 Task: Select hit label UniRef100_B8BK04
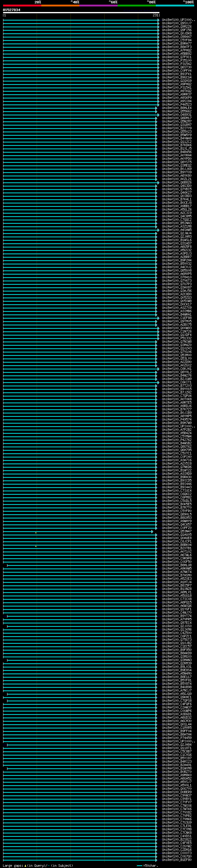click(177, 545)
